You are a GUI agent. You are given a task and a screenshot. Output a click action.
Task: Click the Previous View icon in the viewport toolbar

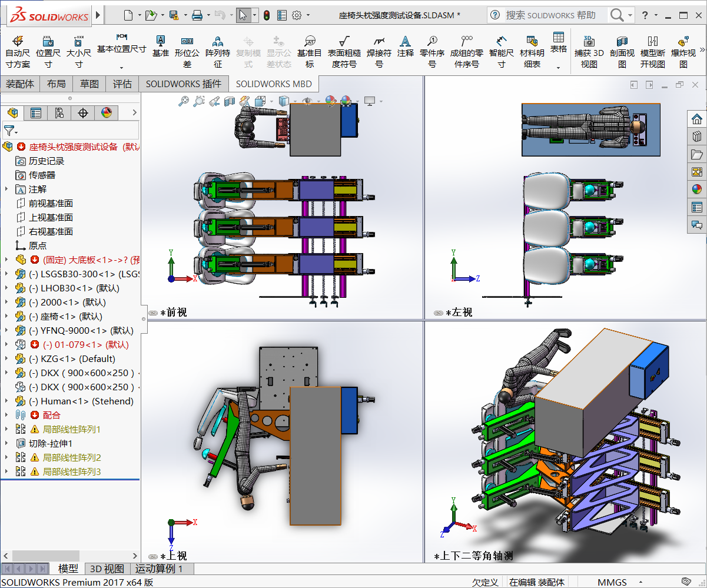tap(215, 101)
